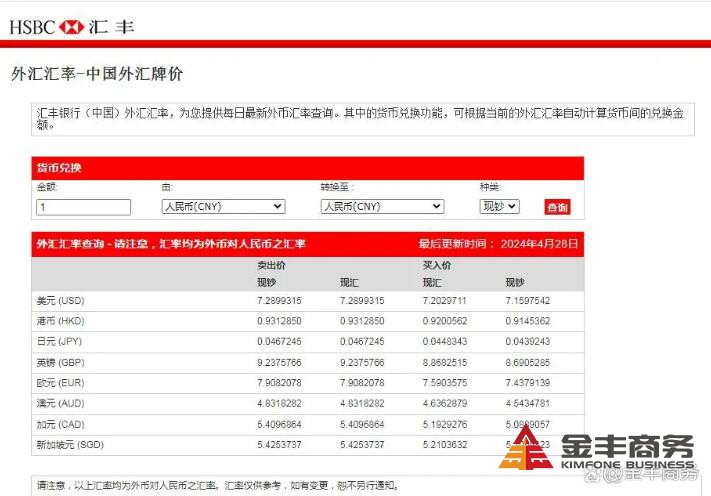Click the red 查询 button
The height and width of the screenshot is (496, 711).
(557, 207)
